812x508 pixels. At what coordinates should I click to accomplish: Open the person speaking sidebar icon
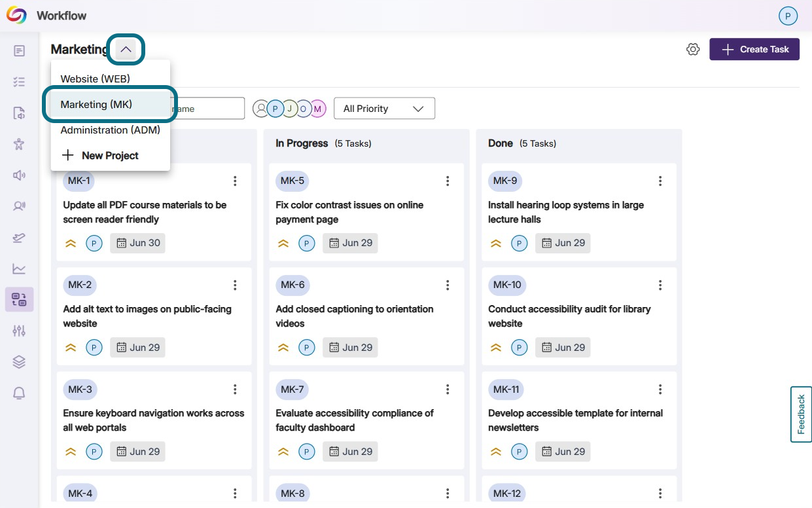19,206
